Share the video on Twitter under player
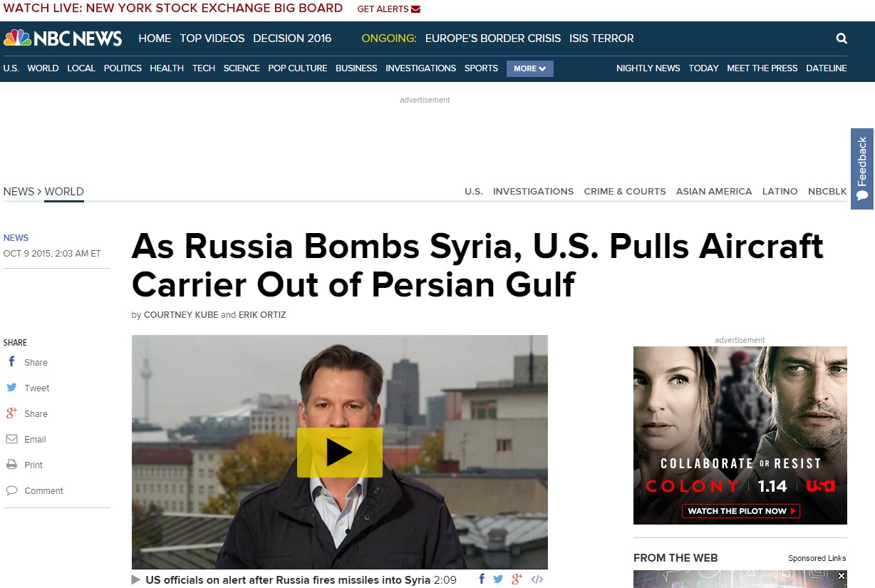 point(498,579)
